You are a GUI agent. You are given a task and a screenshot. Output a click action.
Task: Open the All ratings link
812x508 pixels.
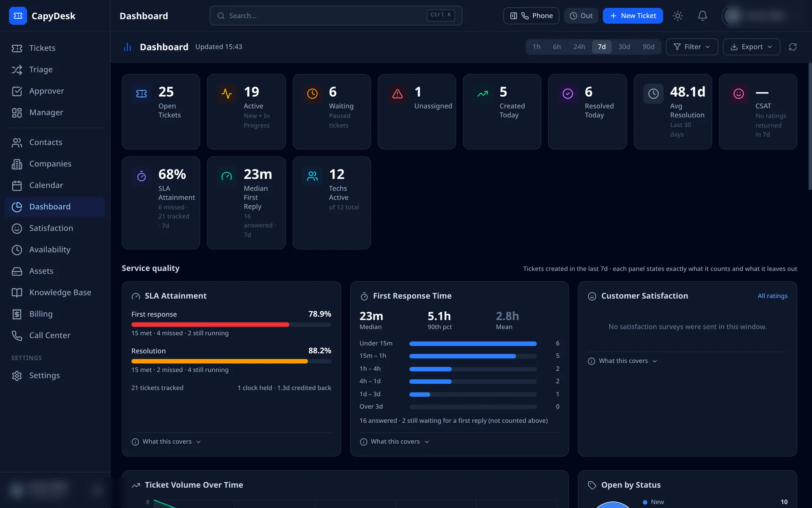click(772, 296)
